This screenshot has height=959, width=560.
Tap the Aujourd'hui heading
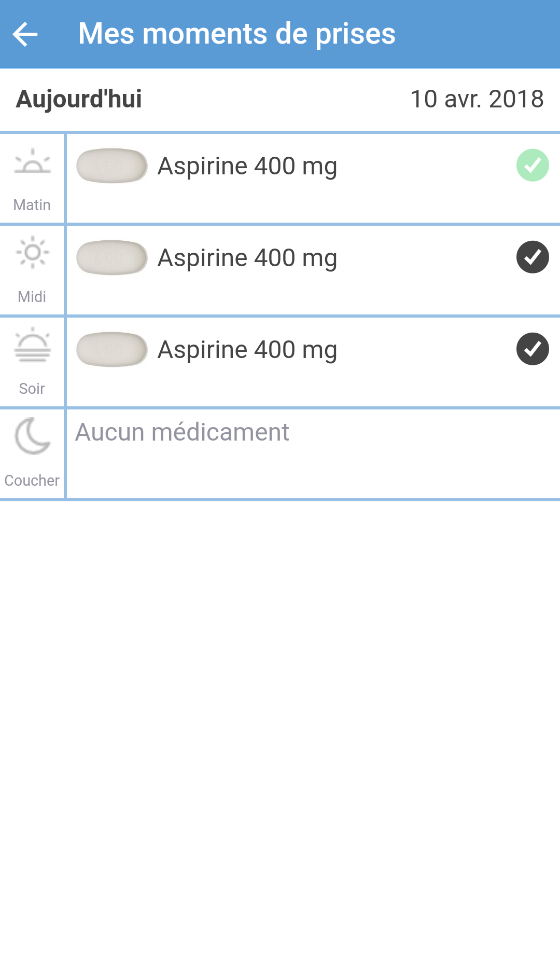[79, 99]
